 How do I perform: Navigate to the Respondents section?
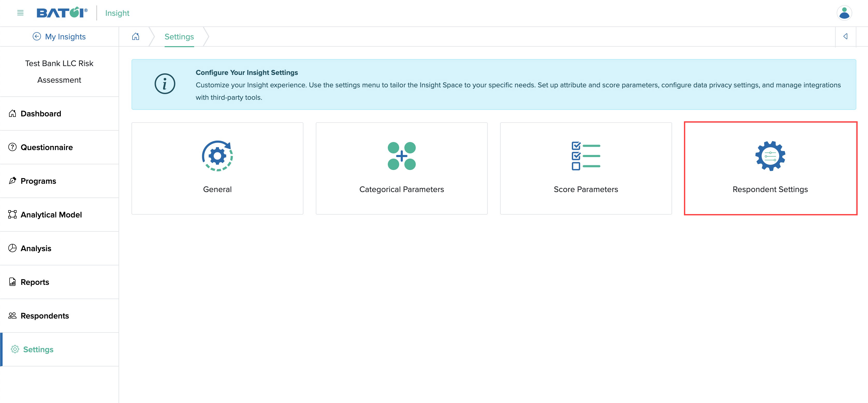[44, 315]
